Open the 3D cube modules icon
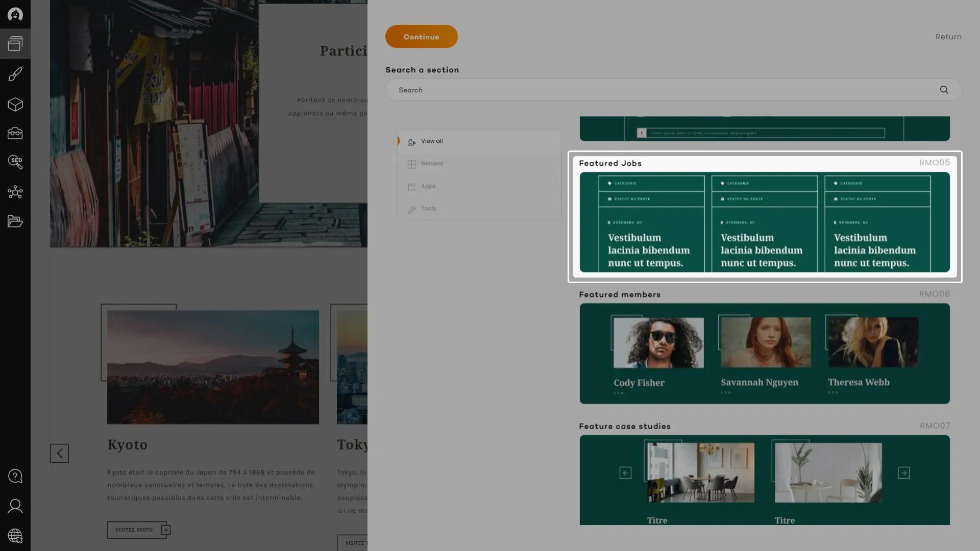 point(15,105)
